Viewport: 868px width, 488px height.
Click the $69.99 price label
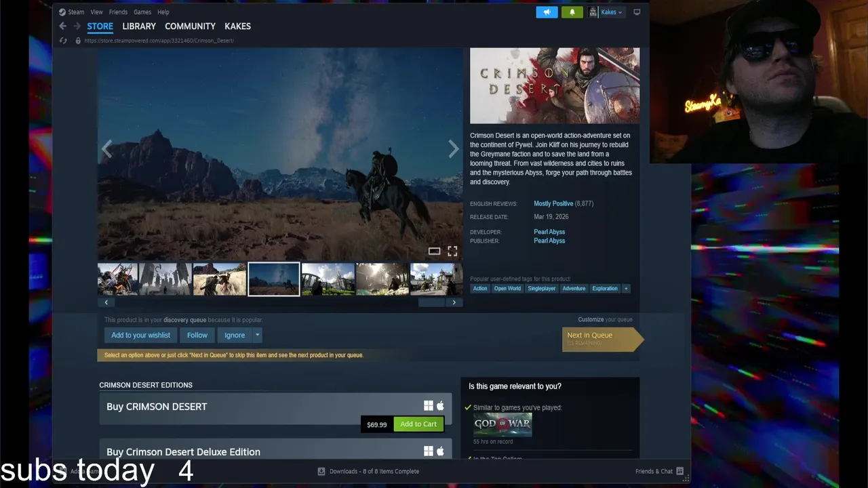pyautogui.click(x=377, y=425)
